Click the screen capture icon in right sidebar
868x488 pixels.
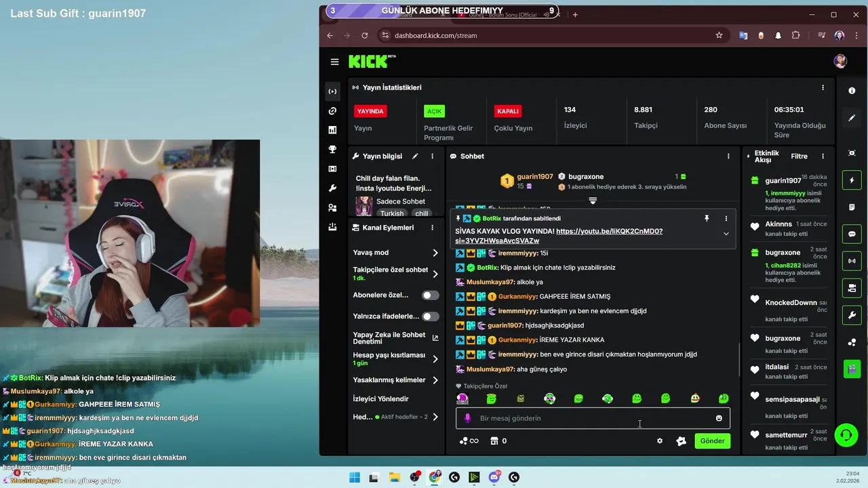(x=852, y=153)
